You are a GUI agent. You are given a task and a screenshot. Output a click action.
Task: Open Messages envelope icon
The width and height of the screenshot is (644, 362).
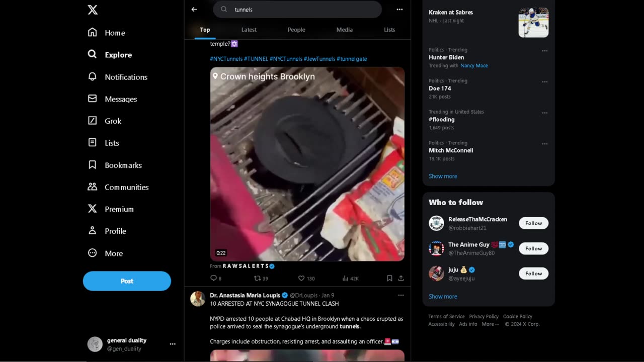click(92, 99)
